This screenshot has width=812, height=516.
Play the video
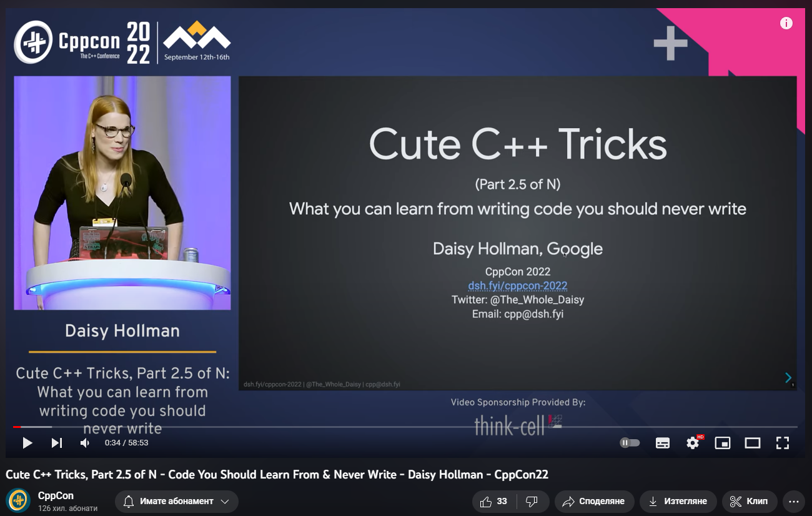point(27,443)
